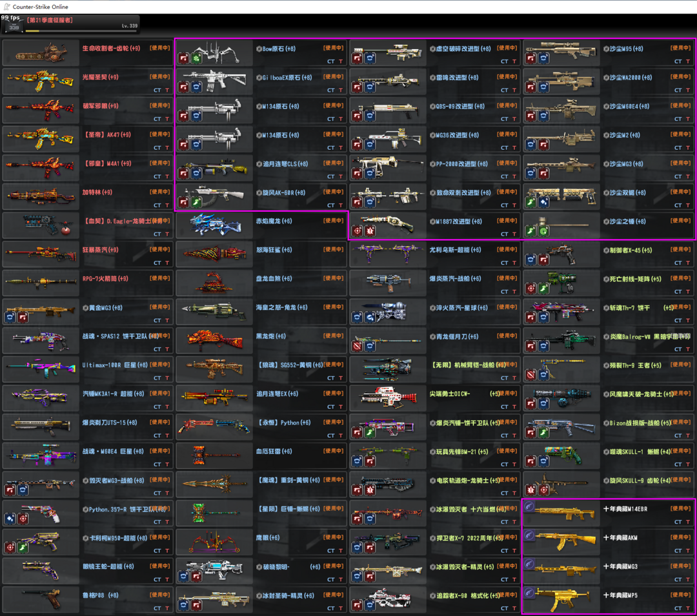Click the blue reload icon on GilboaEX原石
The height and width of the screenshot is (616, 697).
[196, 87]
